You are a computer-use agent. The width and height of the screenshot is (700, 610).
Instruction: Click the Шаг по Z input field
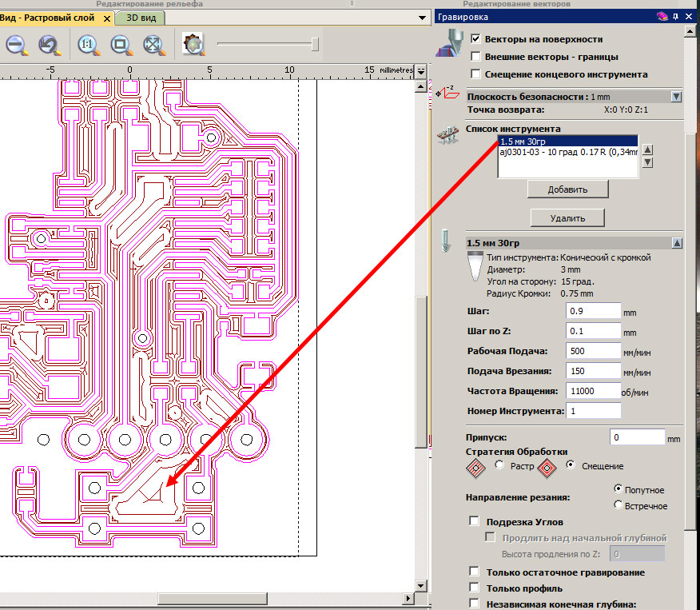593,331
